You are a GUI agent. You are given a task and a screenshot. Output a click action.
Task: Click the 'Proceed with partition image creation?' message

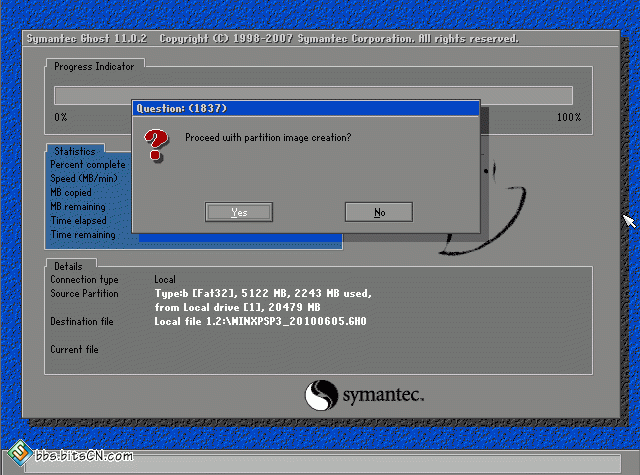pos(268,138)
